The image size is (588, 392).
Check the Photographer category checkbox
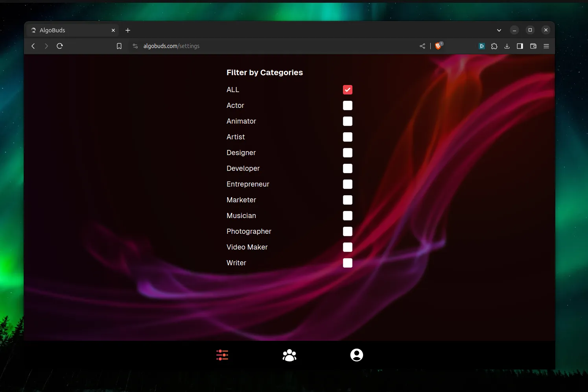pyautogui.click(x=348, y=231)
